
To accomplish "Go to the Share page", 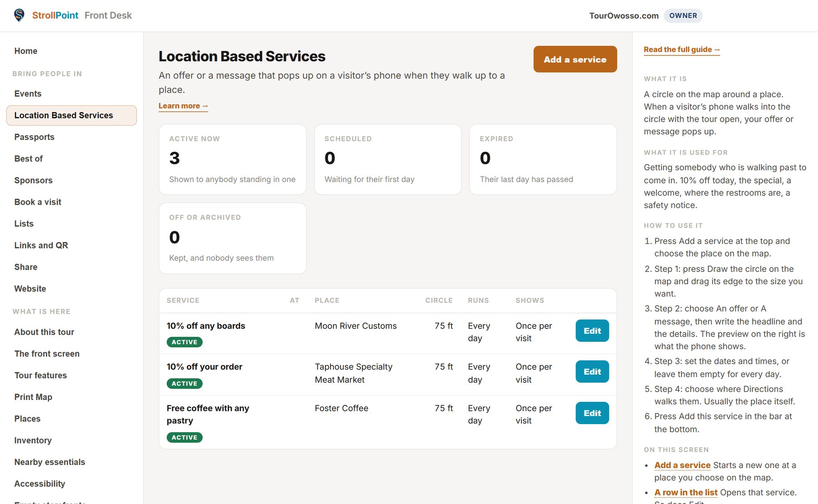I will click(25, 267).
